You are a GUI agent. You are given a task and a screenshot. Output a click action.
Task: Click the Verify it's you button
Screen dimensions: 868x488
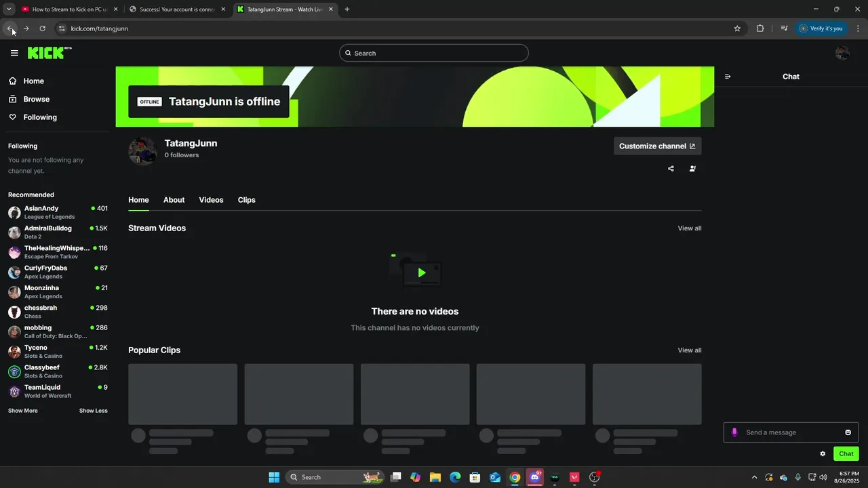tap(821, 28)
